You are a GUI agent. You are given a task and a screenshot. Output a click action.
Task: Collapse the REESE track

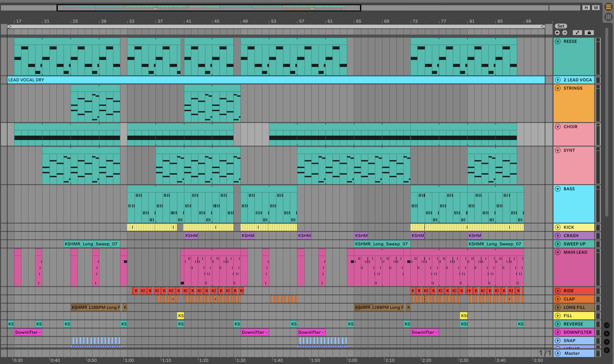click(558, 41)
